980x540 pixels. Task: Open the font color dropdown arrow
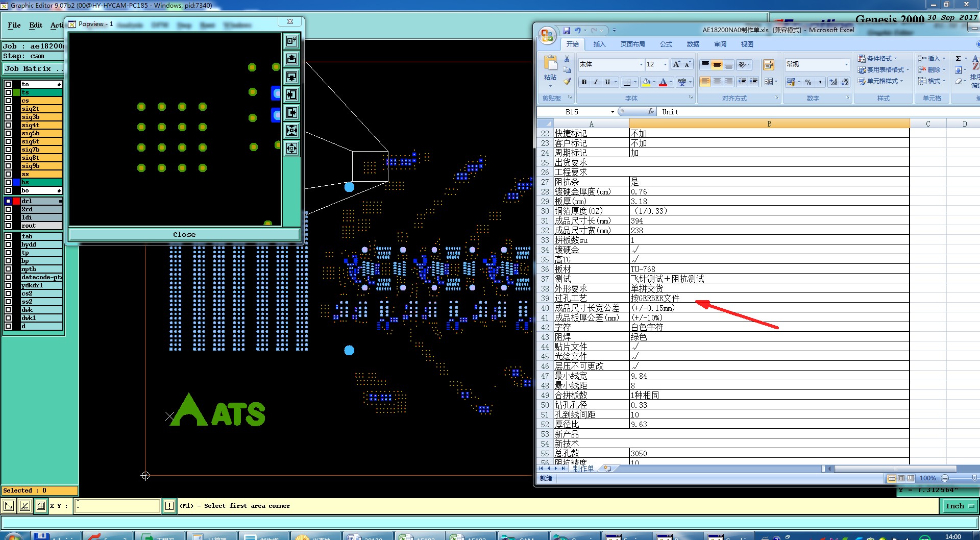point(671,82)
